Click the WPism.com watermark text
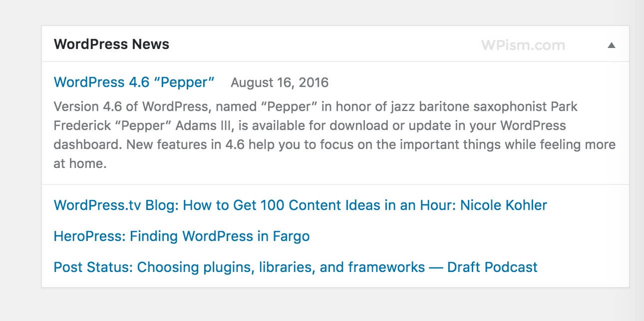 click(x=523, y=45)
